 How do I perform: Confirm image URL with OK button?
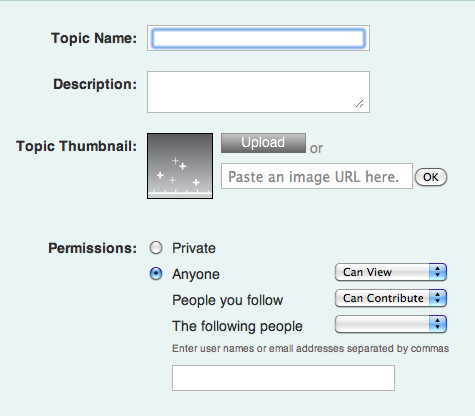click(x=431, y=177)
